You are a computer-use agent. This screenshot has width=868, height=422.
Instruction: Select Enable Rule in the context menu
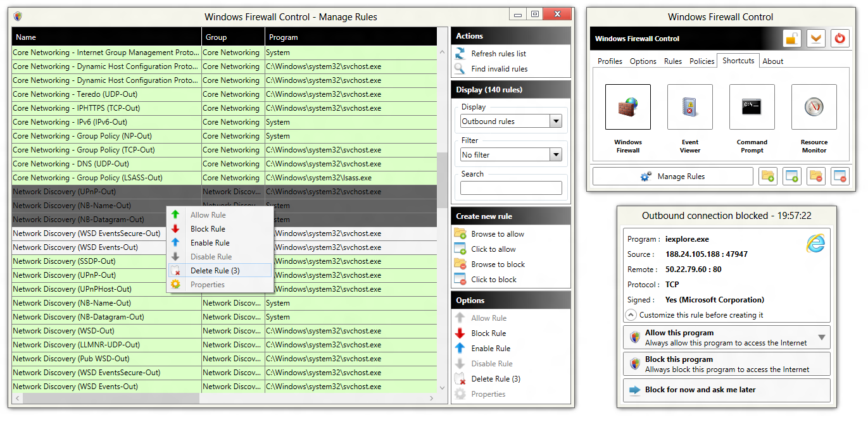220,243
